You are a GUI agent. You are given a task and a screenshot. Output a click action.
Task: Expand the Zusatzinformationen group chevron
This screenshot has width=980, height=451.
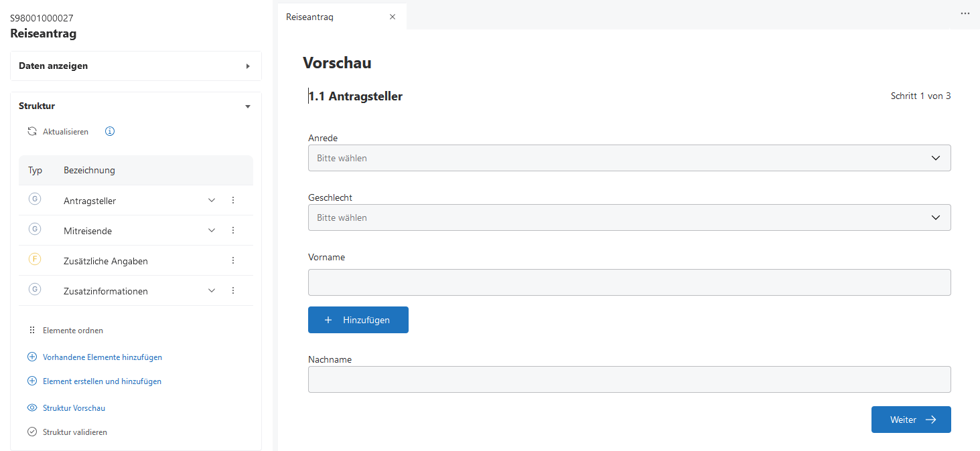click(x=212, y=290)
